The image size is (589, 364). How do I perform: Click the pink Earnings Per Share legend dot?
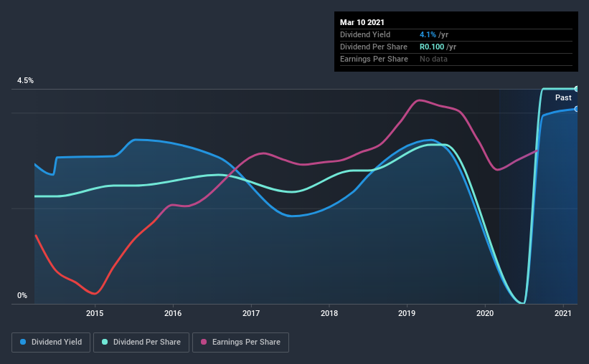coord(204,342)
